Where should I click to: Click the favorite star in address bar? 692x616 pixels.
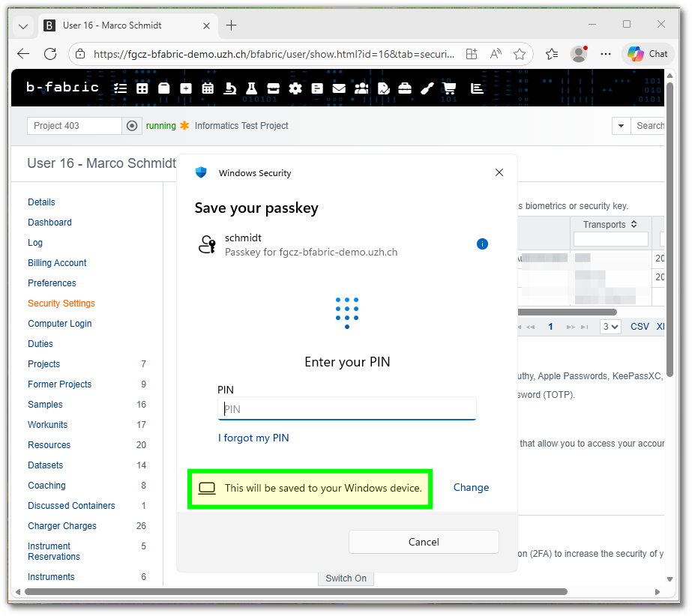(520, 54)
